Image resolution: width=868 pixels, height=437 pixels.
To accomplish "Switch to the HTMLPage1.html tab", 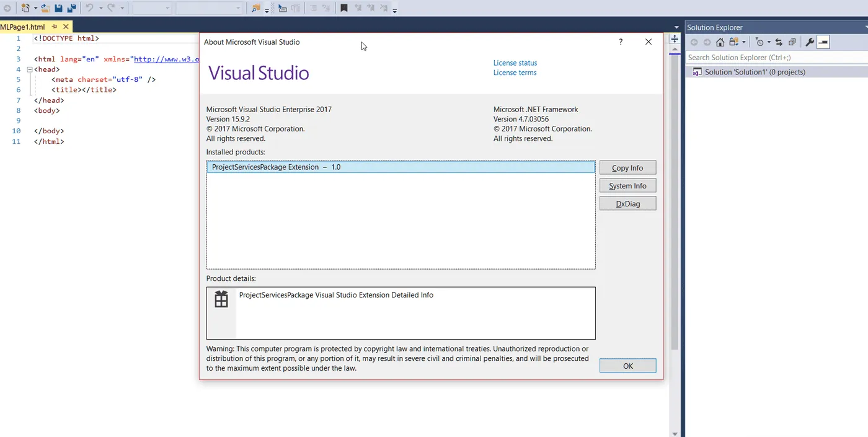I will [25, 26].
